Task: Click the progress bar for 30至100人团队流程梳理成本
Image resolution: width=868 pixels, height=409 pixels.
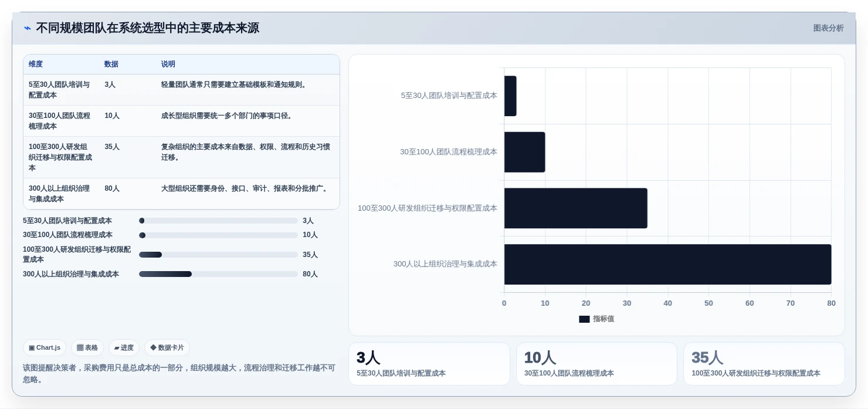Action: tap(218, 235)
